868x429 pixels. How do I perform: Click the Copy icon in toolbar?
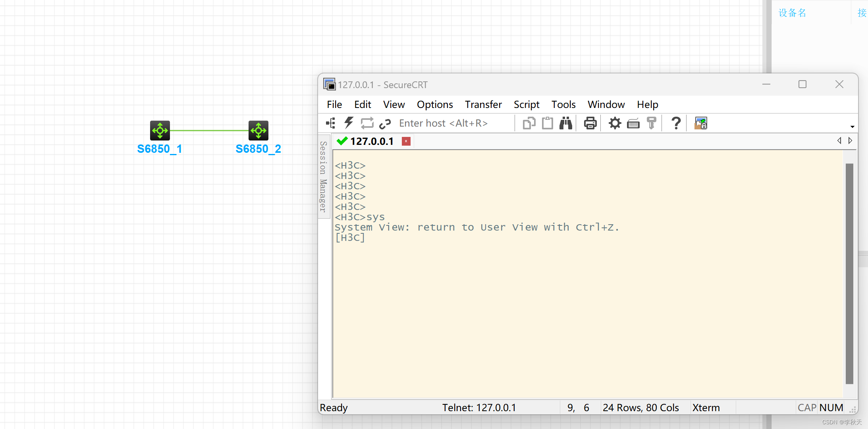coord(529,123)
